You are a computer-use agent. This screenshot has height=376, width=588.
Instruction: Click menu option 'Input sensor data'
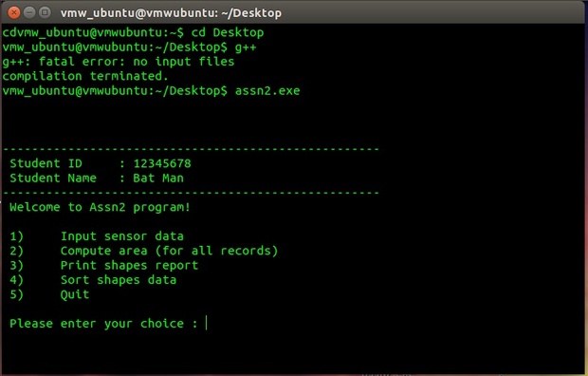[x=122, y=236]
